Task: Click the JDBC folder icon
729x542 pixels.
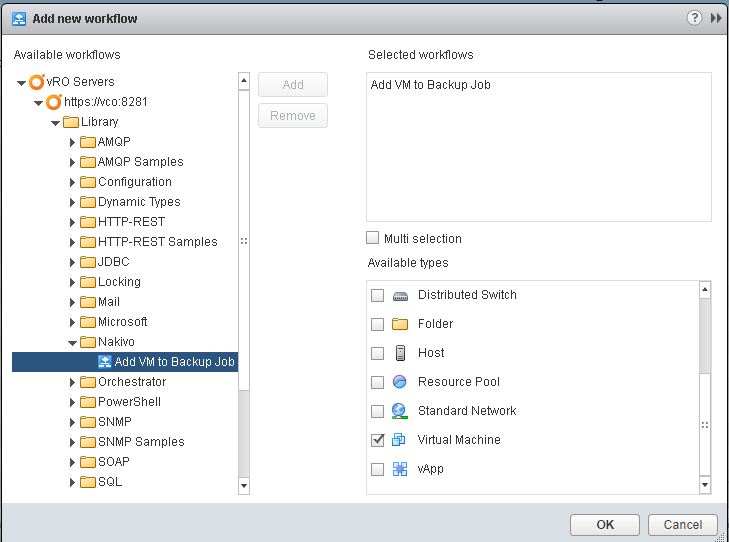Action: (87, 262)
